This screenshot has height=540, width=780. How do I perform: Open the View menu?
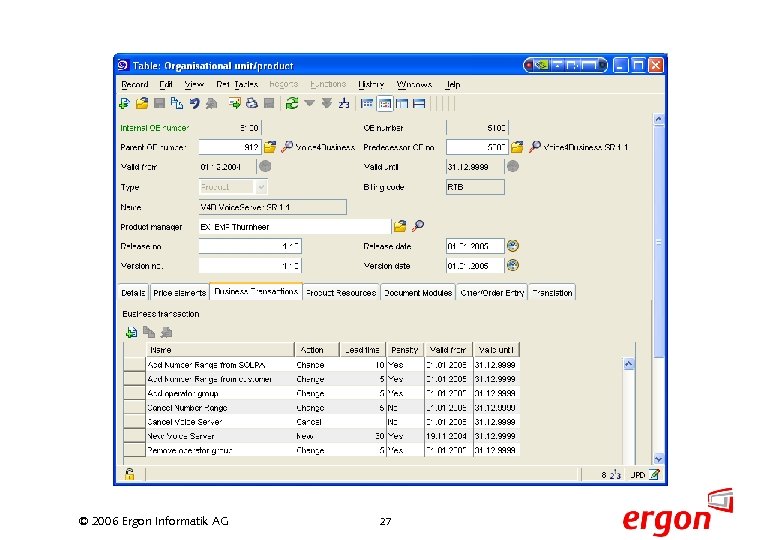(194, 85)
